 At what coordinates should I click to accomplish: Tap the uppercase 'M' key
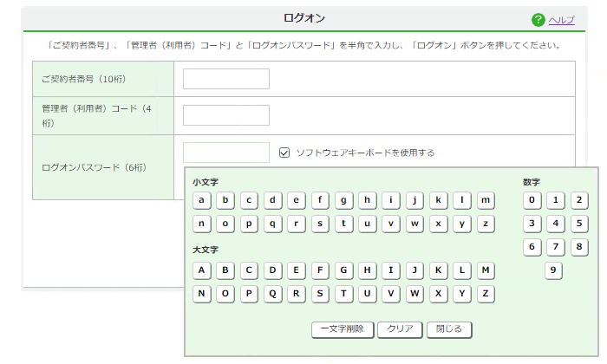coord(486,270)
